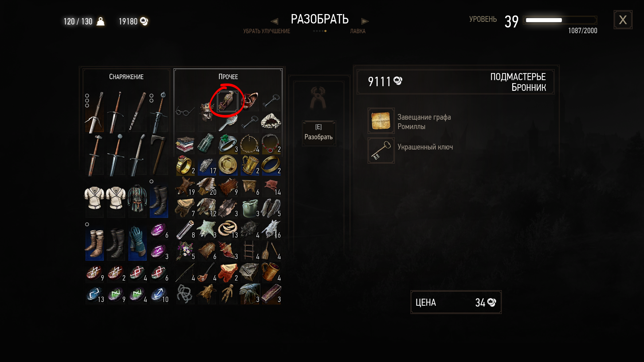Go to previous tab with left arrow
Screen dimensions: 644x362
[x=274, y=21]
